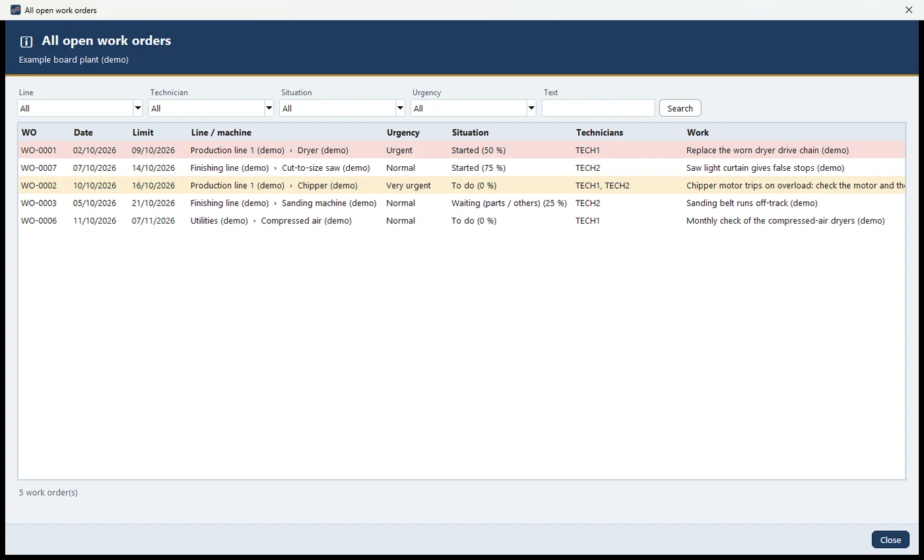Click the '5 work order(s)' status text
The image size is (924, 560).
tap(48, 493)
